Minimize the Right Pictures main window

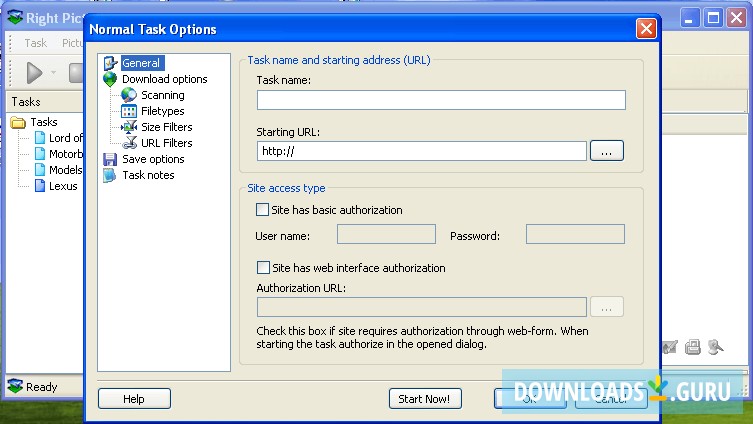690,18
